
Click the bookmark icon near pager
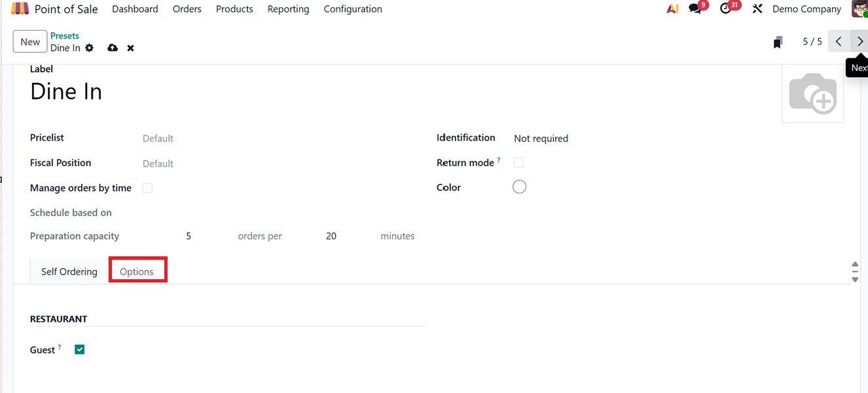(778, 43)
